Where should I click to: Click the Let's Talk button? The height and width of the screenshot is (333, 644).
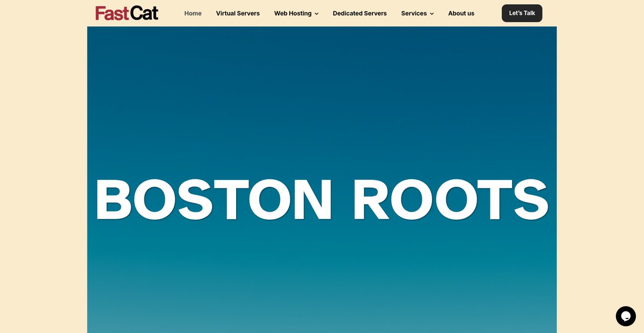[522, 13]
